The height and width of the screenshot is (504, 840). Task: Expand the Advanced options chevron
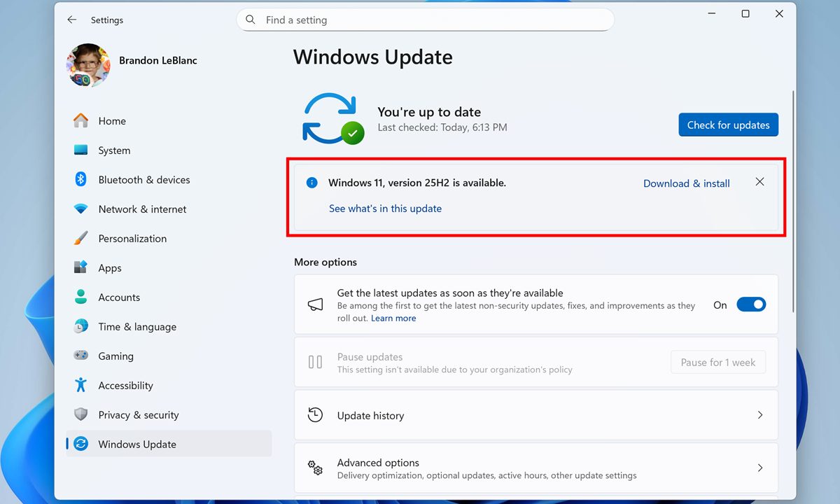(x=760, y=468)
